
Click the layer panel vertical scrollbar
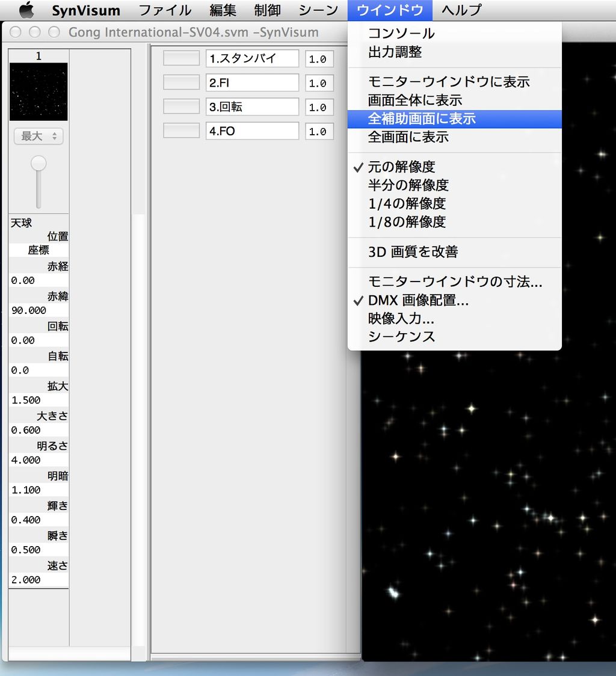click(x=138, y=429)
